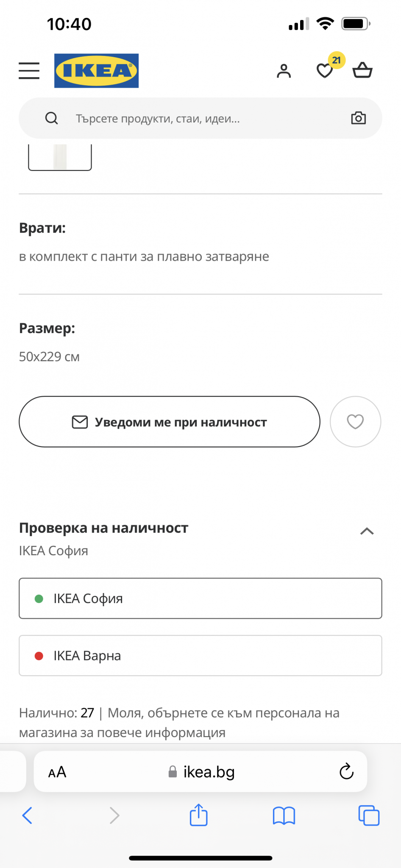
Task: Open Safari text size AA menu
Action: pyautogui.click(x=57, y=772)
